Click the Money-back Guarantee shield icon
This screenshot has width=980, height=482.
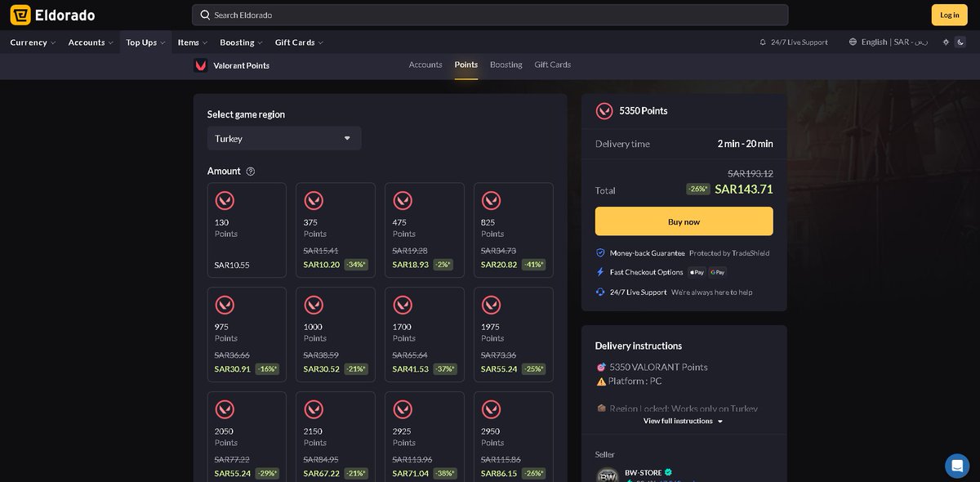[x=600, y=253]
